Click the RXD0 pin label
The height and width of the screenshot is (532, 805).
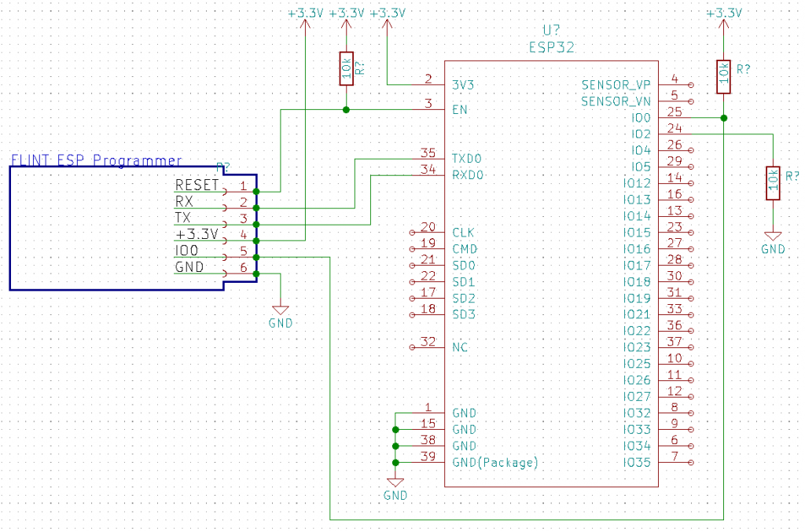tap(468, 175)
